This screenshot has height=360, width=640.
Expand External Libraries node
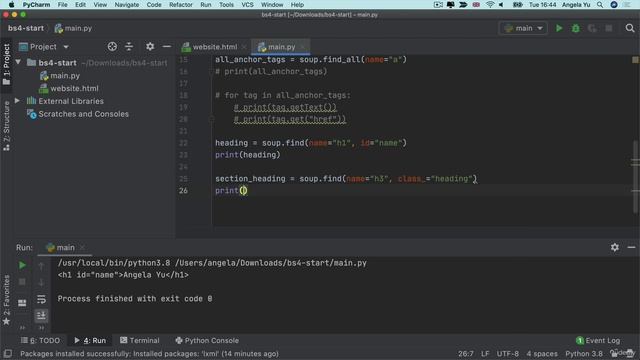click(18, 100)
